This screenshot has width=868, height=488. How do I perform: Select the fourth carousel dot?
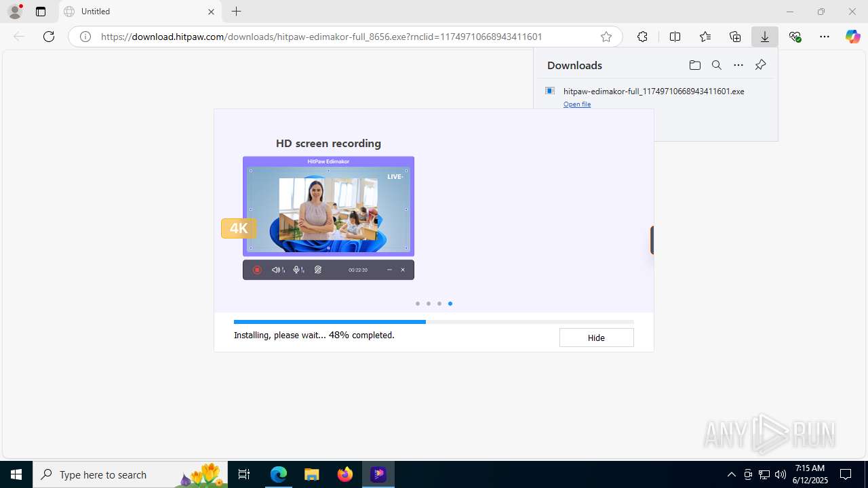(x=450, y=304)
